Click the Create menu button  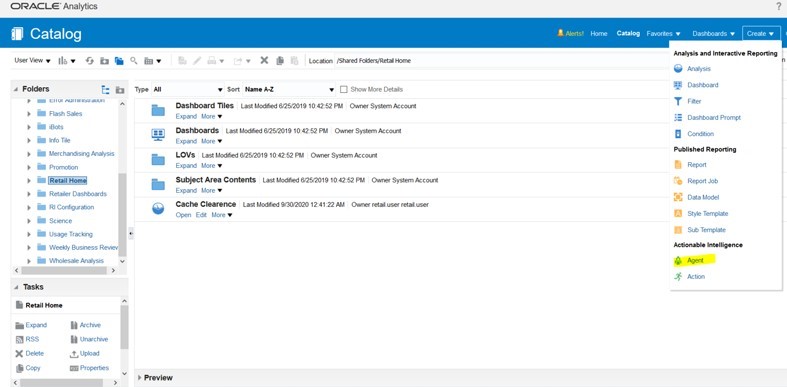click(761, 34)
